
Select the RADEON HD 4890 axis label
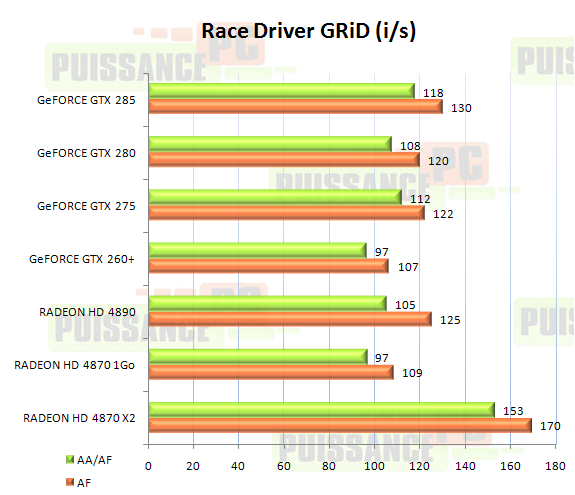[x=87, y=312]
